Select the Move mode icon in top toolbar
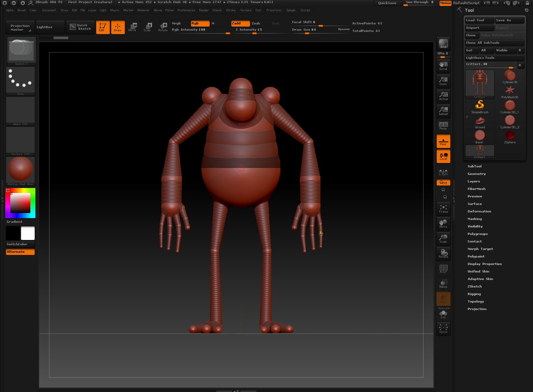The width and height of the screenshot is (533, 392). 133,27
